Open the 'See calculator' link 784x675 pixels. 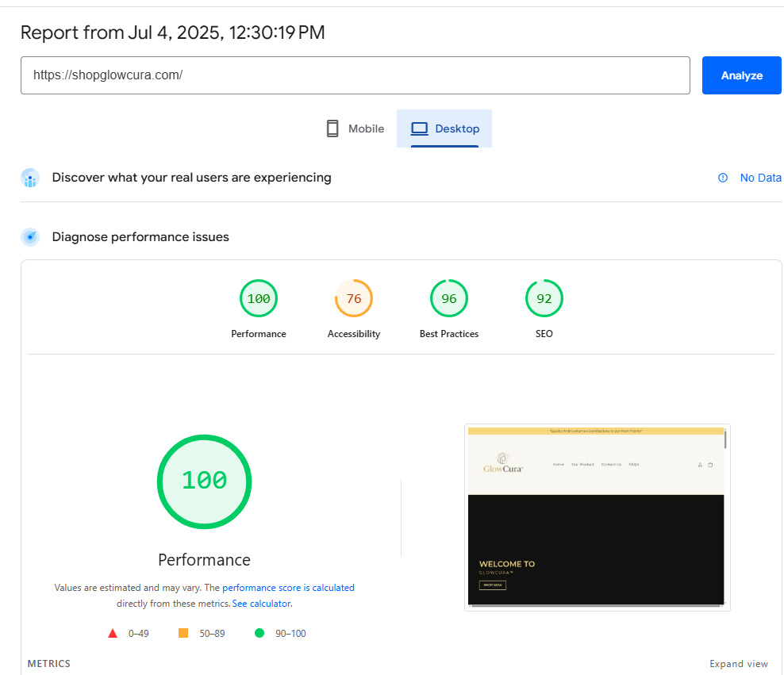(261, 604)
